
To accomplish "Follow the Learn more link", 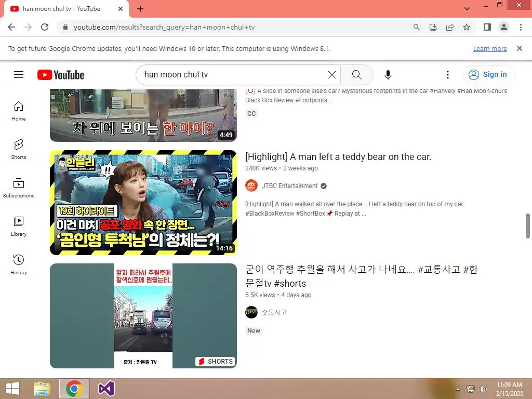I will [490, 48].
